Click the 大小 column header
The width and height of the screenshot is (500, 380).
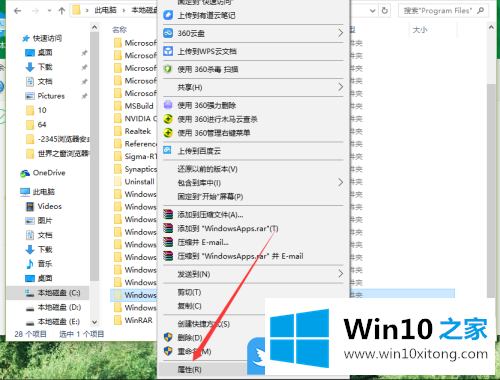(x=420, y=30)
